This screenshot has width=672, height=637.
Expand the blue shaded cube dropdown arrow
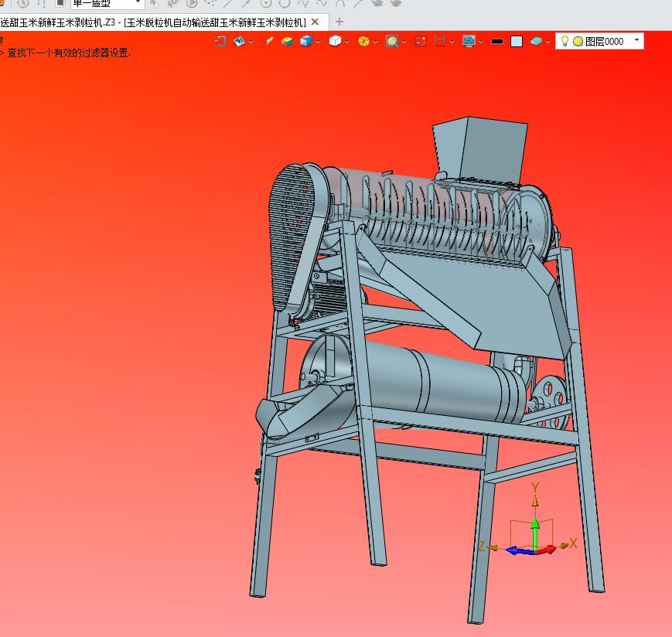pyautogui.click(x=318, y=42)
